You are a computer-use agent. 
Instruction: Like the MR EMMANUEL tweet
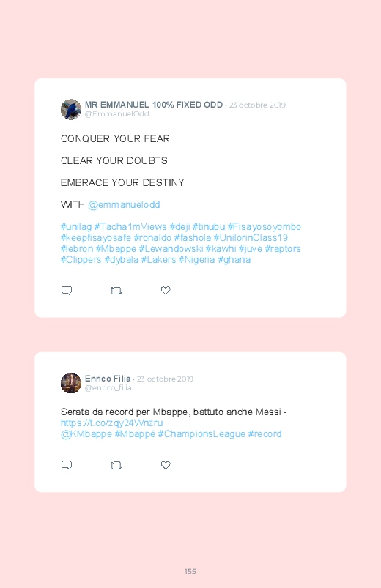click(x=166, y=290)
